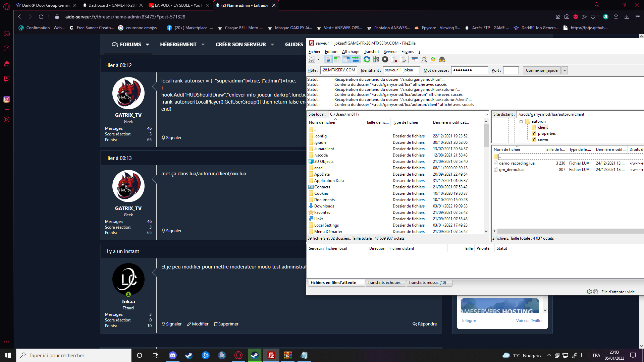Open Site Manager dropdown arrow in FileZilla
This screenshot has height=362, width=644.
pos(318,59)
